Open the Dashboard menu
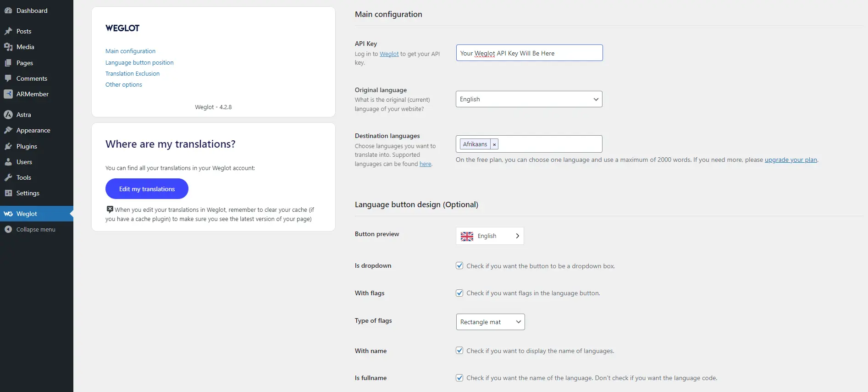 tap(37, 11)
